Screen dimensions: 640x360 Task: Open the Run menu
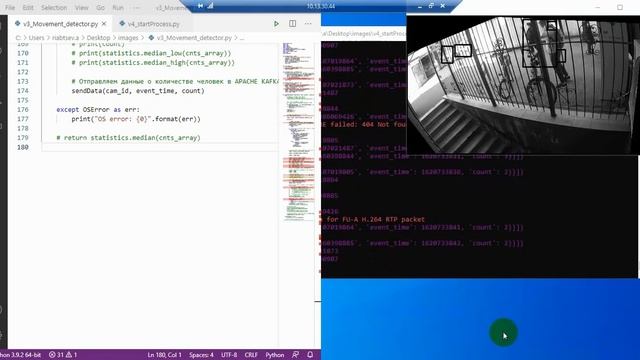coord(118,8)
